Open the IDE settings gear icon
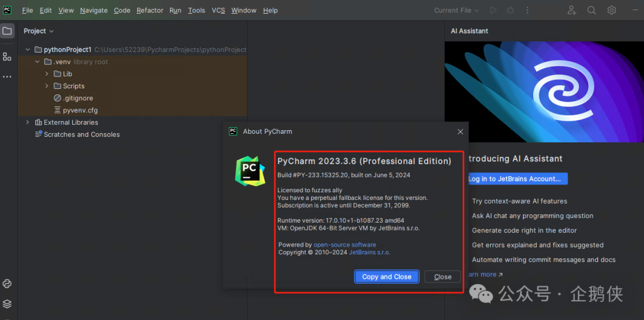Viewport: 644px width, 320px height. (612, 10)
